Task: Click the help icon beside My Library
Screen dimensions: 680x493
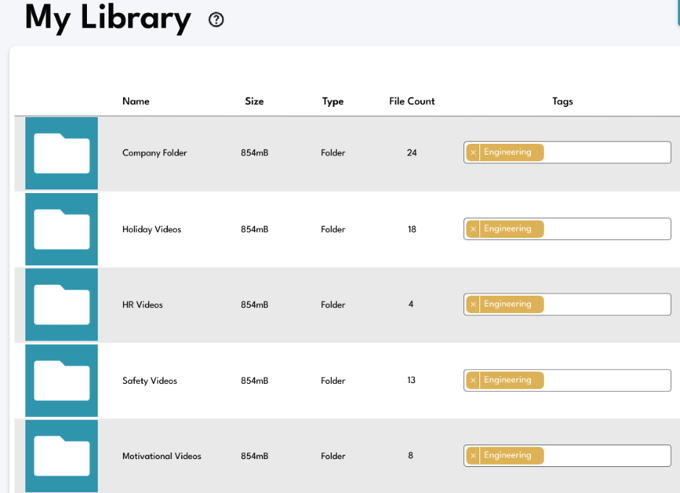Action: pyautogui.click(x=216, y=20)
